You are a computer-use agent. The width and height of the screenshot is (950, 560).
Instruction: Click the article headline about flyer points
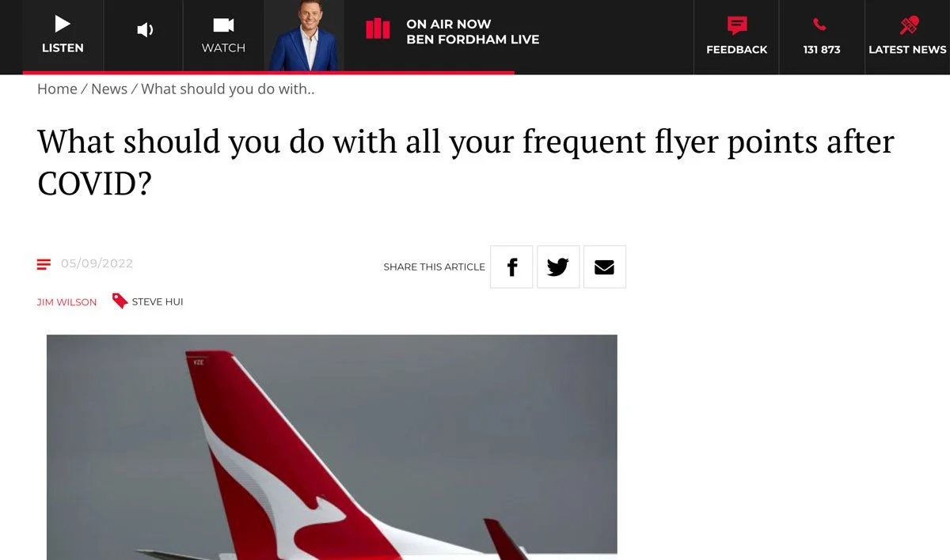[x=465, y=162]
